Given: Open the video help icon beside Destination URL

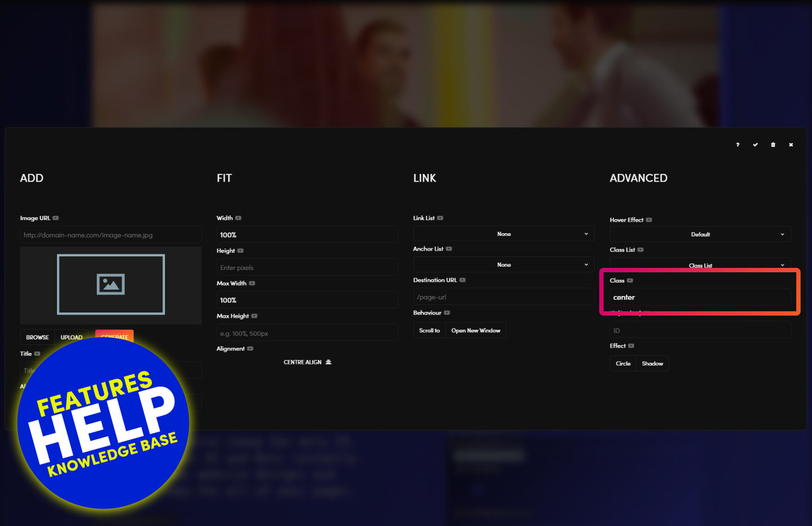Looking at the screenshot, I should pyautogui.click(x=463, y=280).
